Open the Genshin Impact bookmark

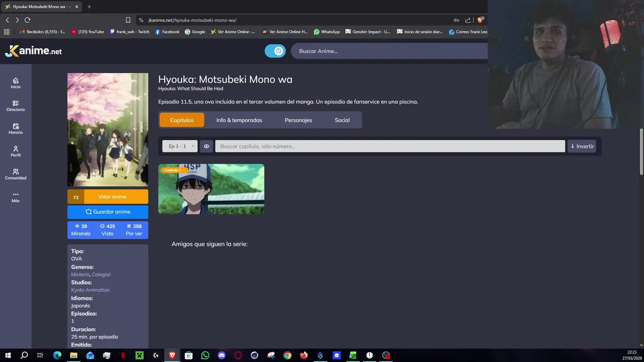pyautogui.click(x=367, y=32)
